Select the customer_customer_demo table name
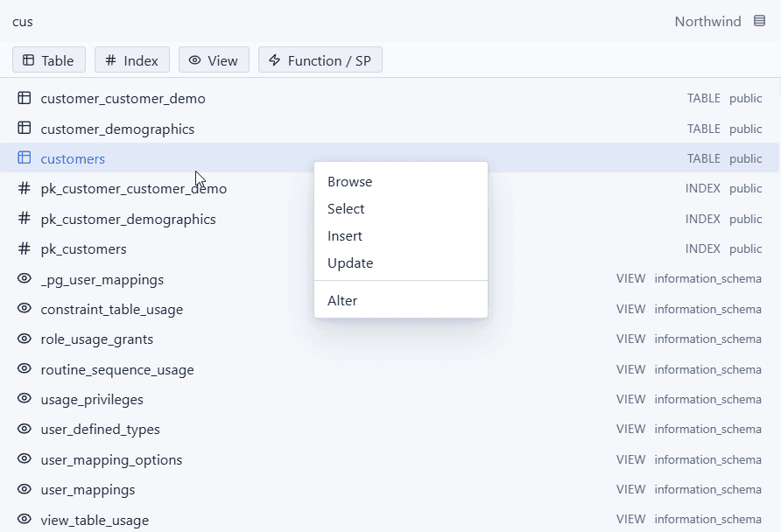The image size is (781, 532). pos(123,99)
